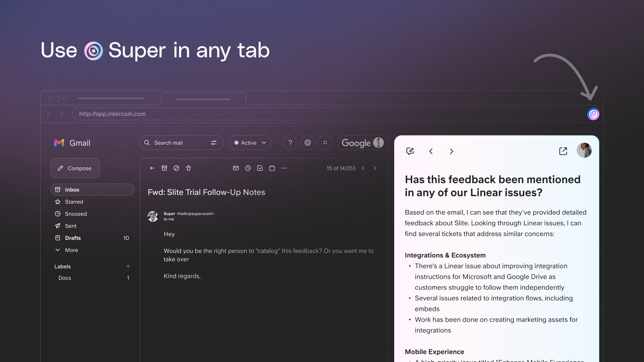This screenshot has width=644, height=362.
Task: Open the Inbox folder
Action: [x=92, y=190]
